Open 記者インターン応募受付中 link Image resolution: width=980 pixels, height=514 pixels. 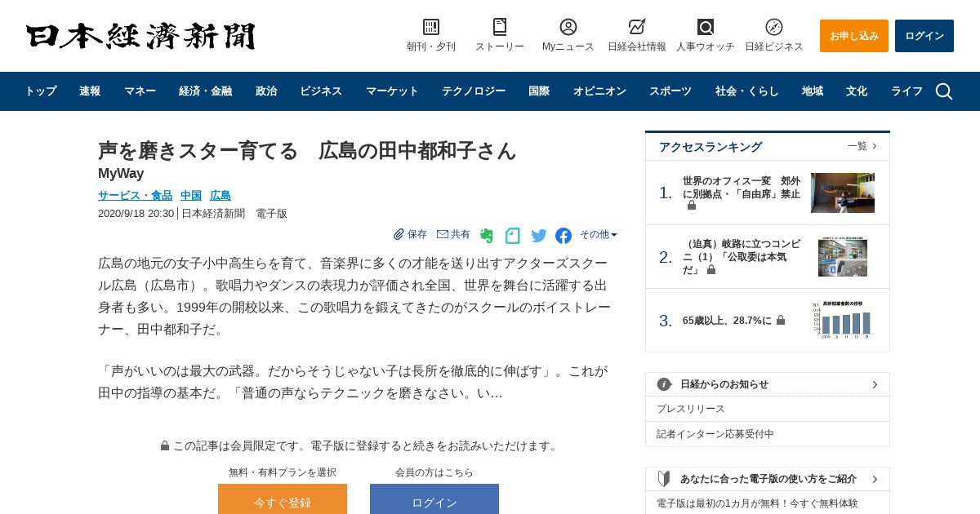point(715,434)
